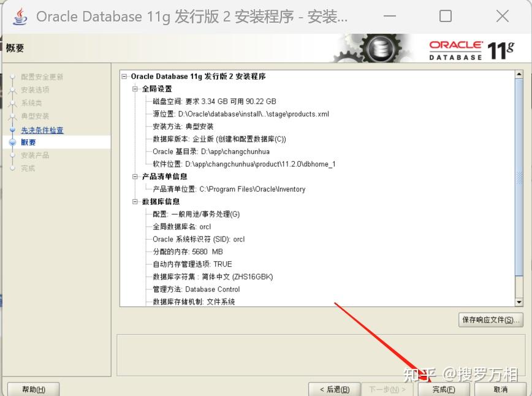Select the 产品清单位置 Inventory row
Viewport: 532px width, 396px height.
coord(229,189)
